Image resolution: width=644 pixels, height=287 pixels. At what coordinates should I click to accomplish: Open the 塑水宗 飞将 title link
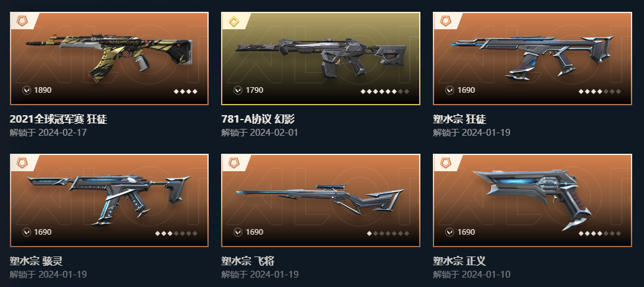(248, 261)
